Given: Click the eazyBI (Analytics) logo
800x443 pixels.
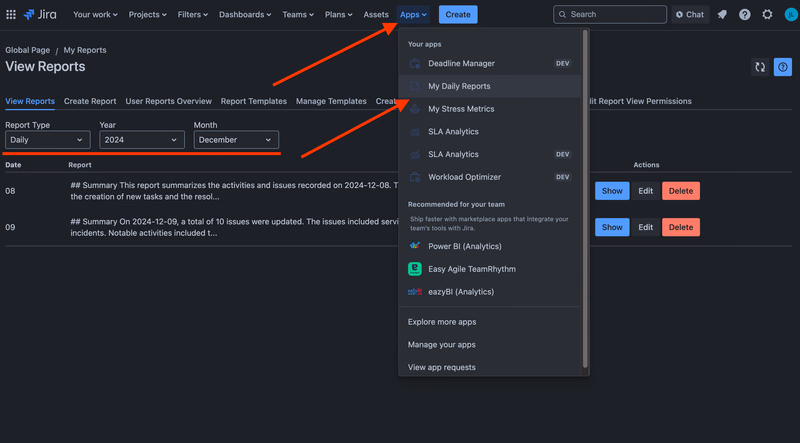Looking at the screenshot, I should click(415, 292).
